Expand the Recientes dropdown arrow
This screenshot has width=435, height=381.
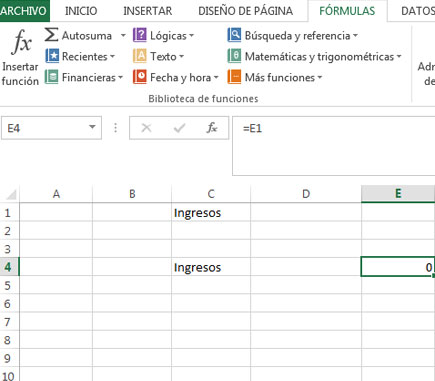[112, 57]
